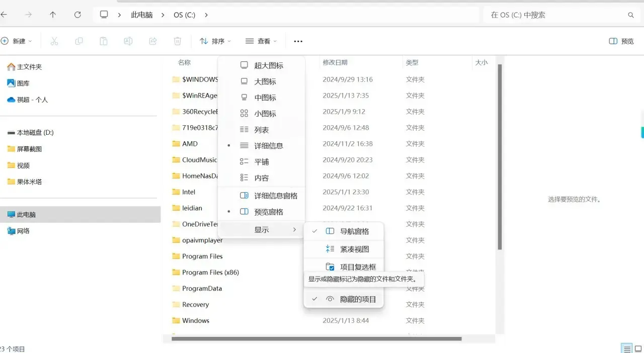Enable 详细信息窗格 pane
This screenshot has height=353, width=644.
[262, 196]
